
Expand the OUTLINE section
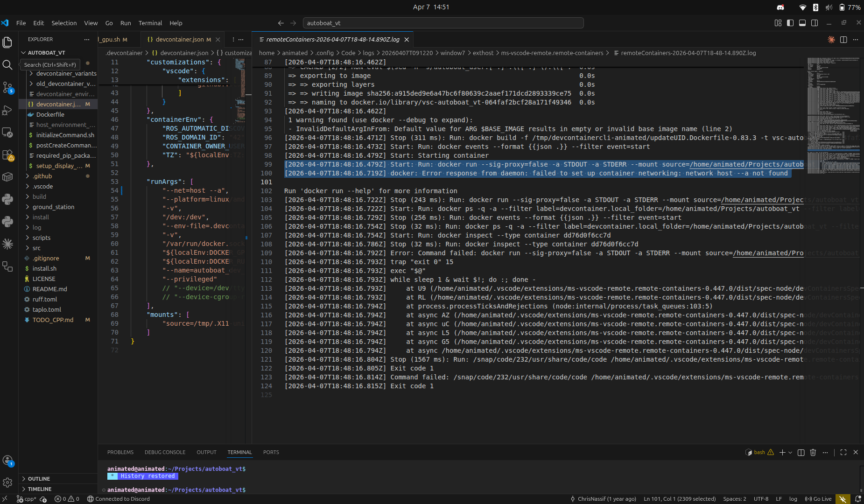(x=39, y=479)
